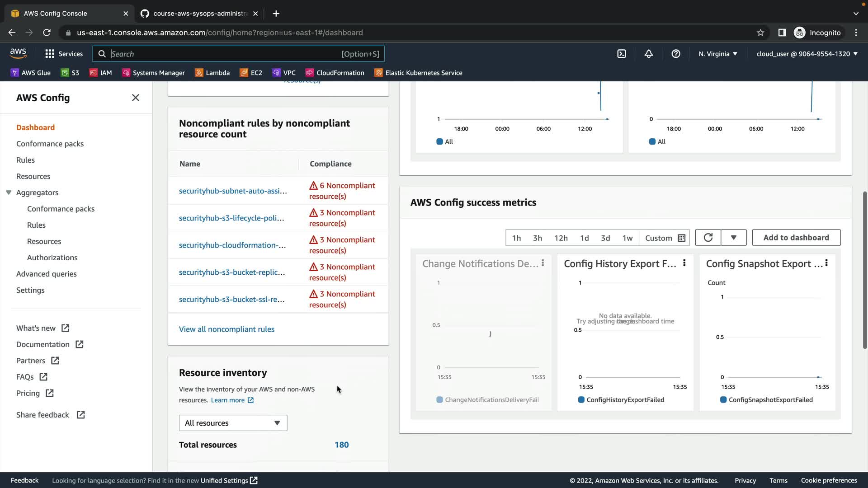This screenshot has width=868, height=488.
Task: Open Config History Export widget options menu
Action: (684, 263)
